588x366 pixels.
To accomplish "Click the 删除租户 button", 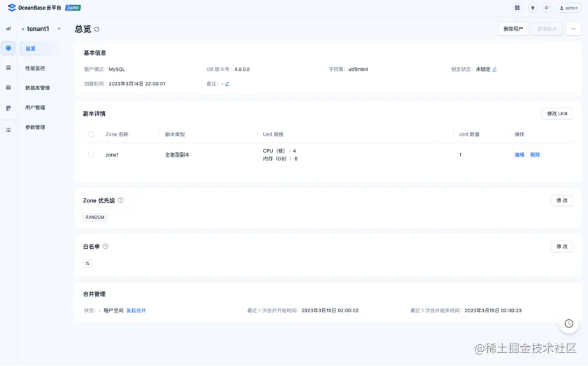I will click(x=513, y=29).
